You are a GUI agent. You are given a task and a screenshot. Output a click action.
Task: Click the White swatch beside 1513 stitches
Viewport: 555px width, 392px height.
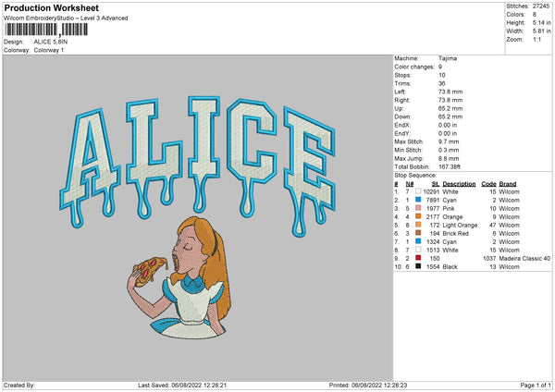[x=418, y=250]
